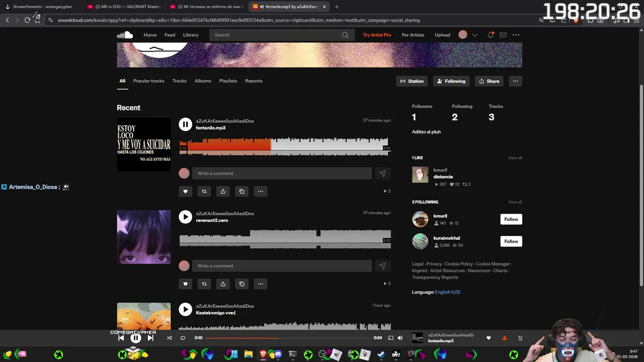This screenshot has width=644, height=362.
Task: Play the revenant2.cero track
Action: (x=185, y=217)
